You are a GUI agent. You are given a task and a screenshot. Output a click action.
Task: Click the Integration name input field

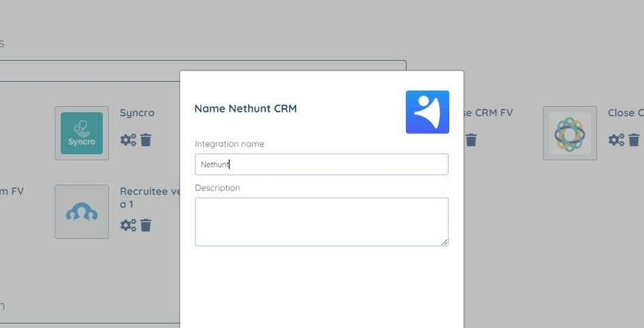322,165
